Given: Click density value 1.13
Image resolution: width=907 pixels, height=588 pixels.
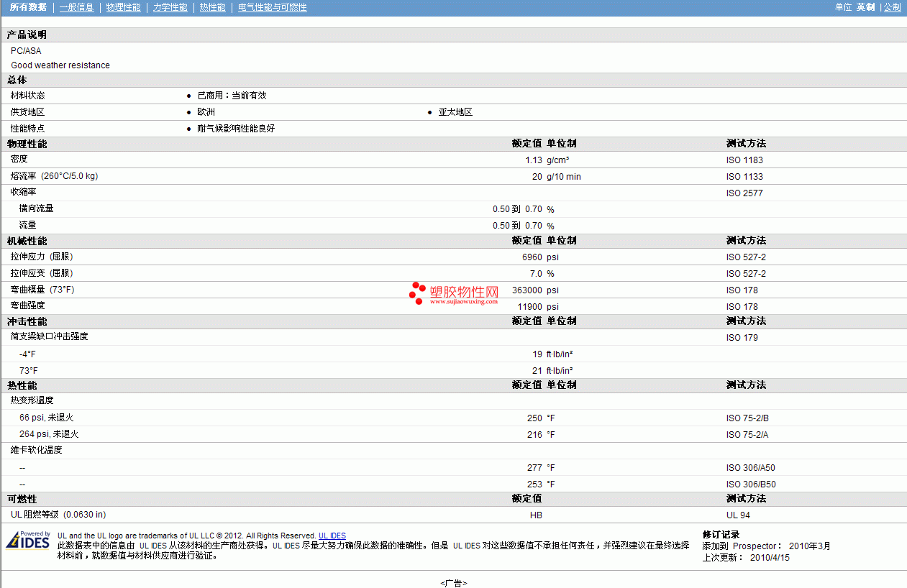Looking at the screenshot, I should point(534,160).
